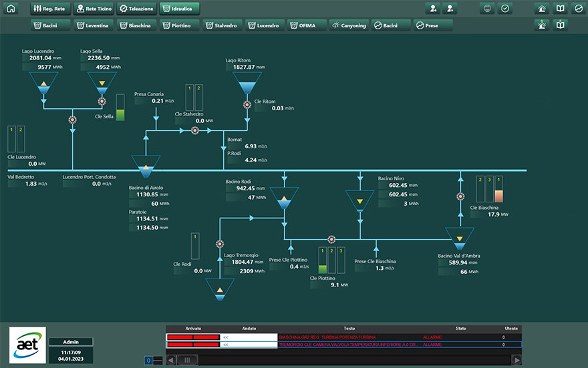The width and height of the screenshot is (588, 368).
Task: Click Cle Lucendro group 1 bar
Action: click(x=11, y=139)
